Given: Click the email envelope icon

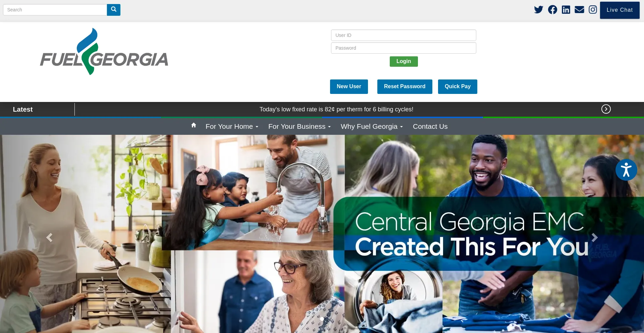Looking at the screenshot, I should point(579,10).
